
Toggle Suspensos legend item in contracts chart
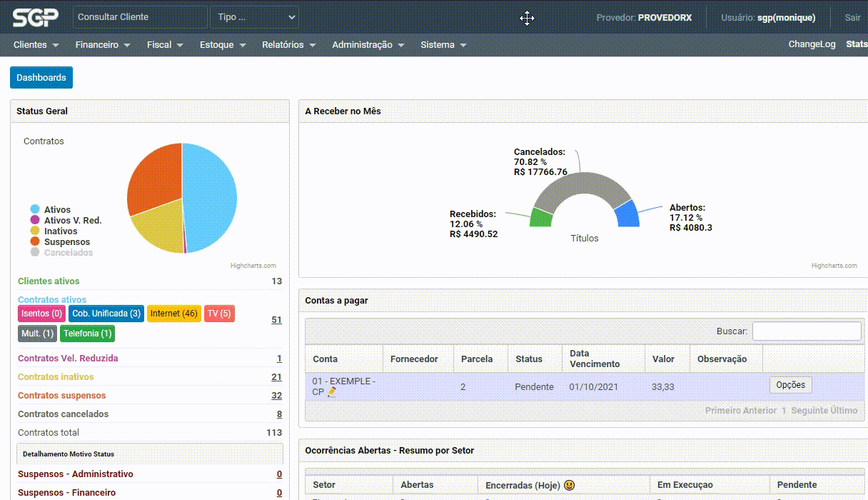coord(66,242)
